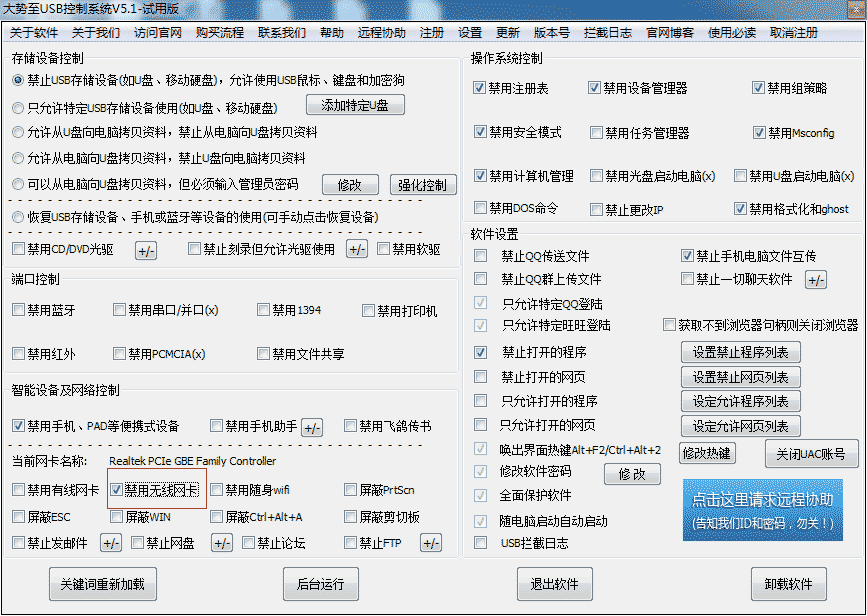867x616 pixels.
Task: Toggle the 禁用任务管理器 checkbox
Action: point(596,133)
